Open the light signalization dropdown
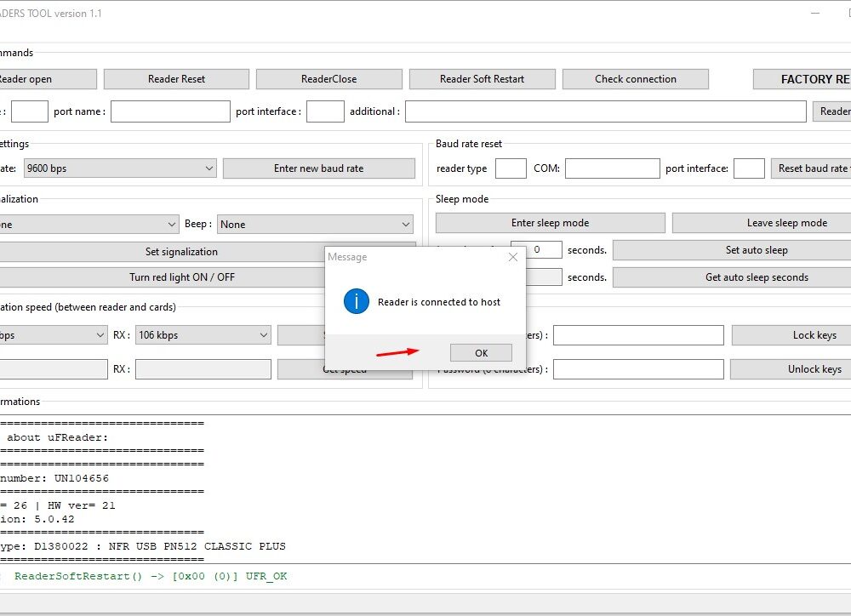 point(89,224)
